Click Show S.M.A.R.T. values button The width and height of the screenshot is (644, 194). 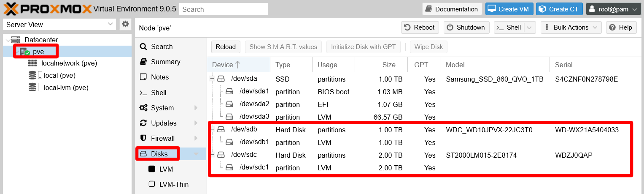pos(283,47)
